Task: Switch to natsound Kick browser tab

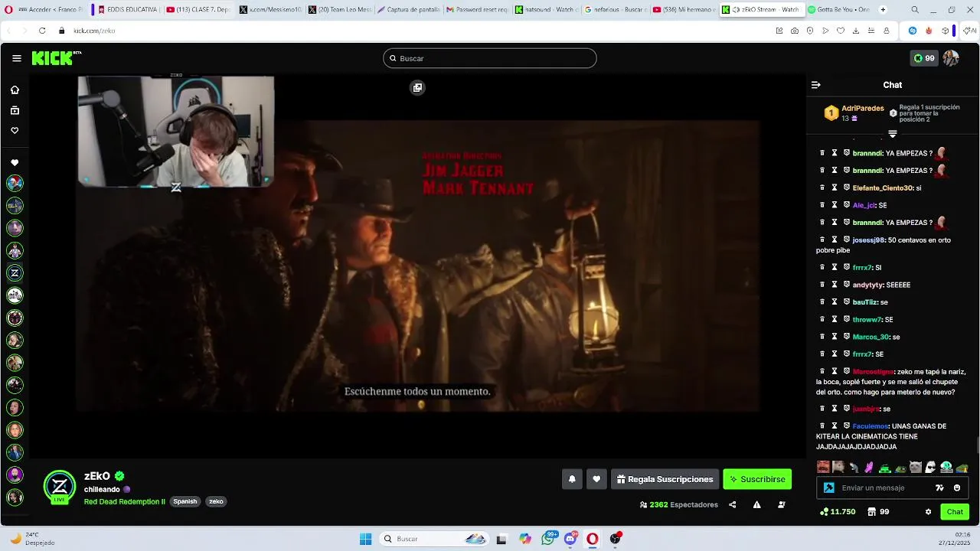Action: coord(545,10)
